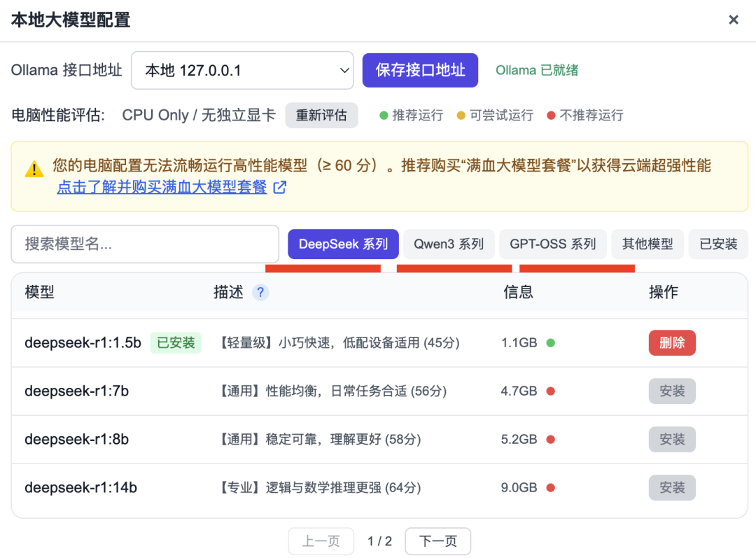Select the deepseek-r1:1.5b model name
The height and width of the screenshot is (558, 756).
[83, 343]
